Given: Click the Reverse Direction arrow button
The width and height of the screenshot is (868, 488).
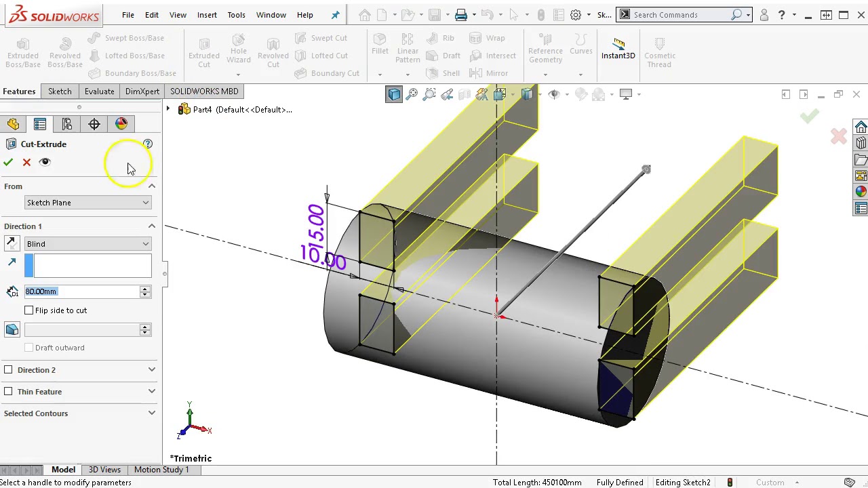Looking at the screenshot, I should (x=12, y=244).
